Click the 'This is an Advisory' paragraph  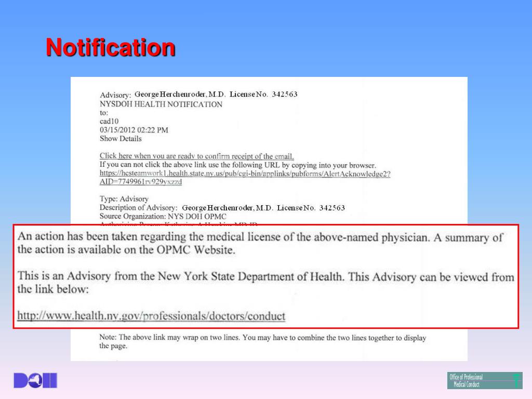tap(265, 283)
